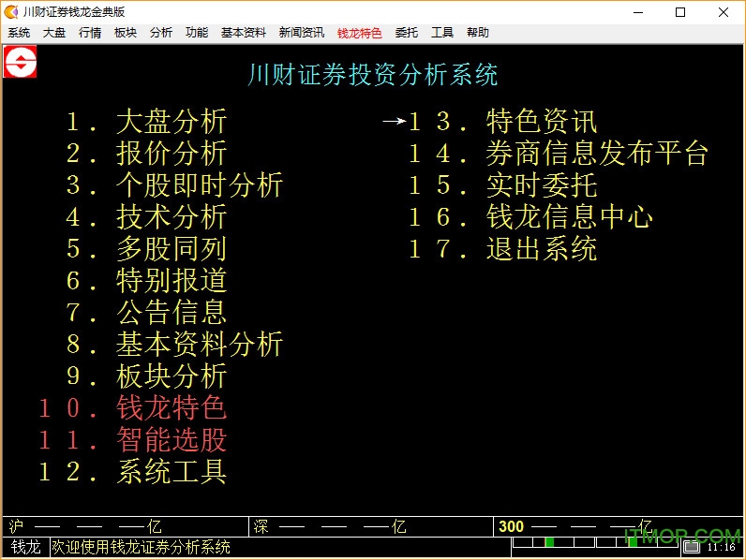This screenshot has height=560, width=746.
Task: Open the 系统 menu
Action: [19, 33]
